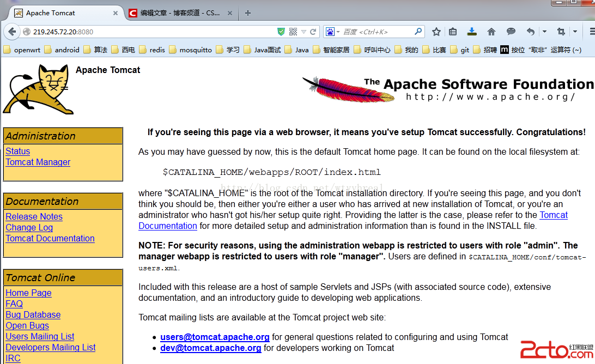The width and height of the screenshot is (595, 364).
Task: Open the 智能家居 bookmark folder
Action: (x=331, y=50)
